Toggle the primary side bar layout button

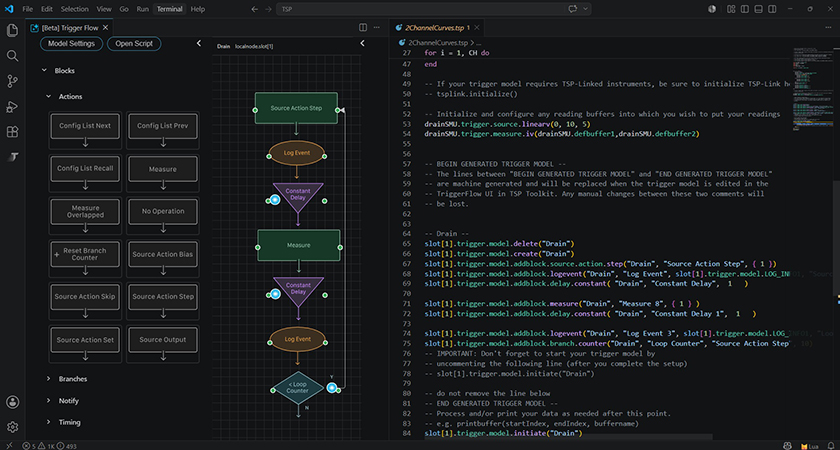[745, 9]
